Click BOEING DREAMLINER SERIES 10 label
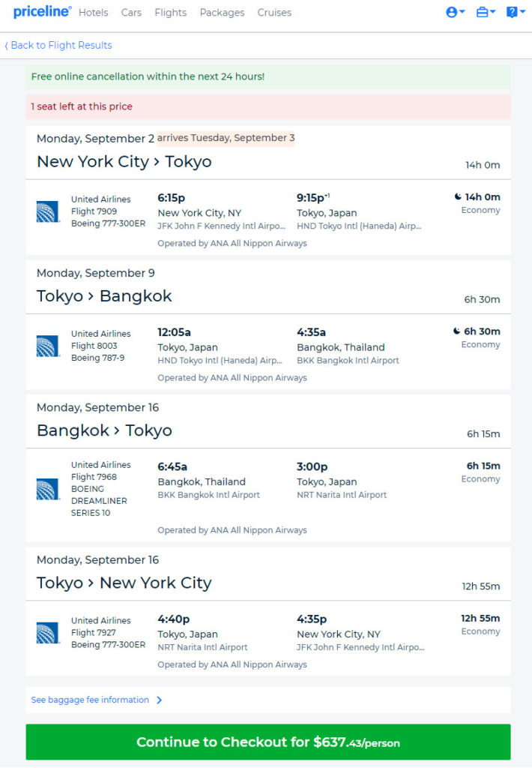Screen dimensions: 532x768 tap(99, 500)
